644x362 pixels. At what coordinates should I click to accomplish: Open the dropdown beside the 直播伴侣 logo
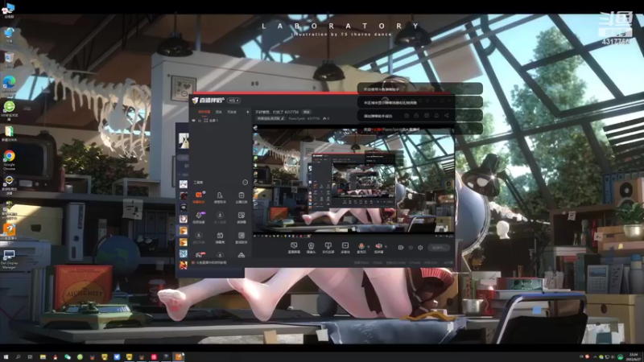233,101
